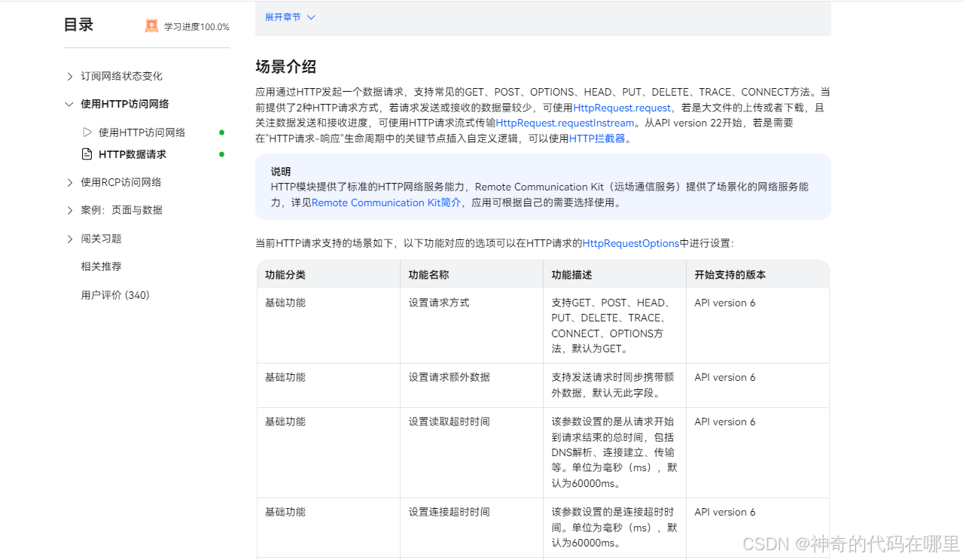The width and height of the screenshot is (963, 560).
Task: Open the 展开章节 dropdown
Action: tap(285, 16)
